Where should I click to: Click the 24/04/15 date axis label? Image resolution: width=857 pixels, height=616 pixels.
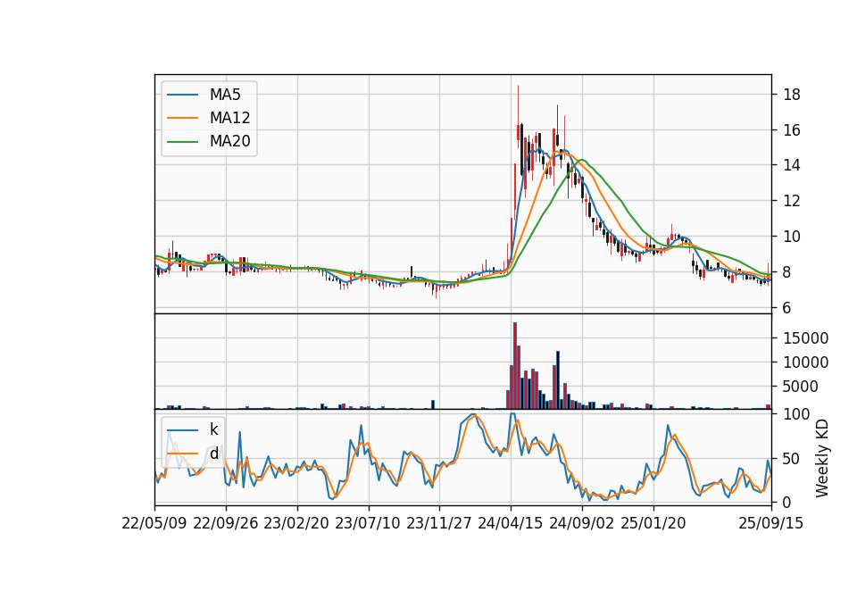pos(511,523)
